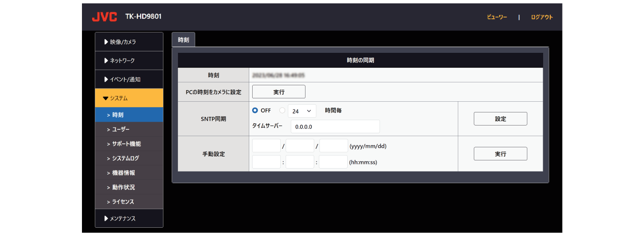Select the 時刻 tab
Screen dimensions: 644x236
183,40
